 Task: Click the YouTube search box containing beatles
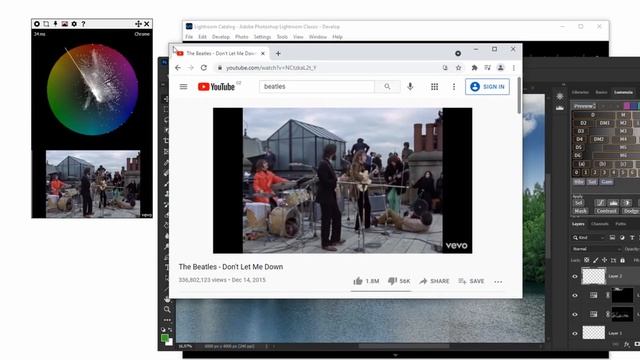(x=317, y=87)
